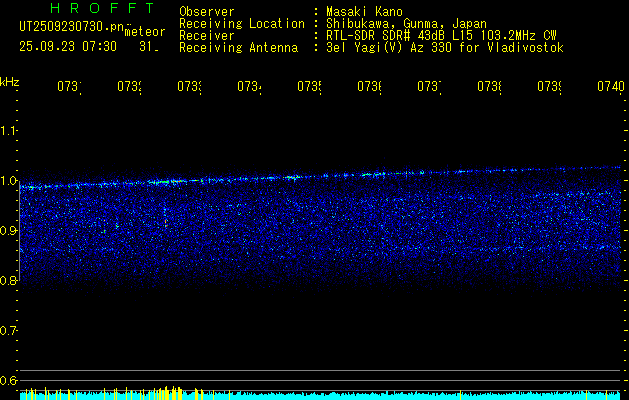Select the 1.0 frequency axis label
This screenshot has height=400, width=629.
pyautogui.click(x=9, y=181)
